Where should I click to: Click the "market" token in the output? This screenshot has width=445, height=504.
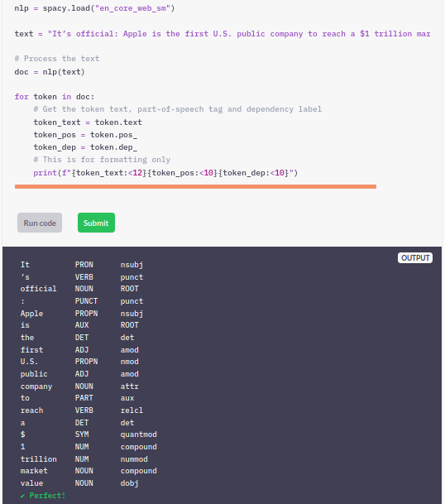pyautogui.click(x=34, y=471)
